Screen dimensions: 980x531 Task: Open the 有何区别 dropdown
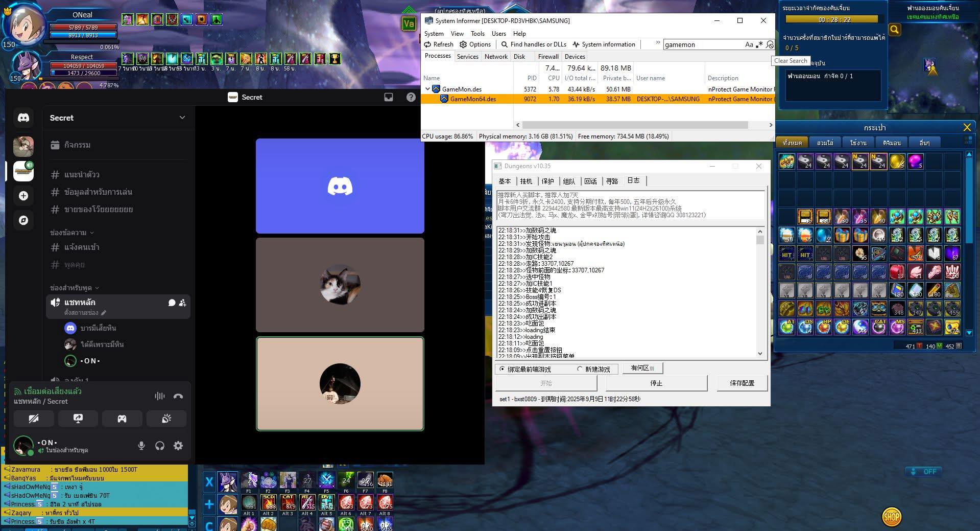[x=642, y=368]
